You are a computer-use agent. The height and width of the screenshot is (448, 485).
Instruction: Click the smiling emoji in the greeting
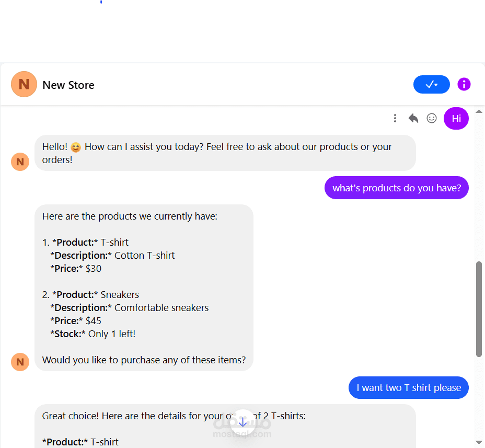pyautogui.click(x=76, y=147)
